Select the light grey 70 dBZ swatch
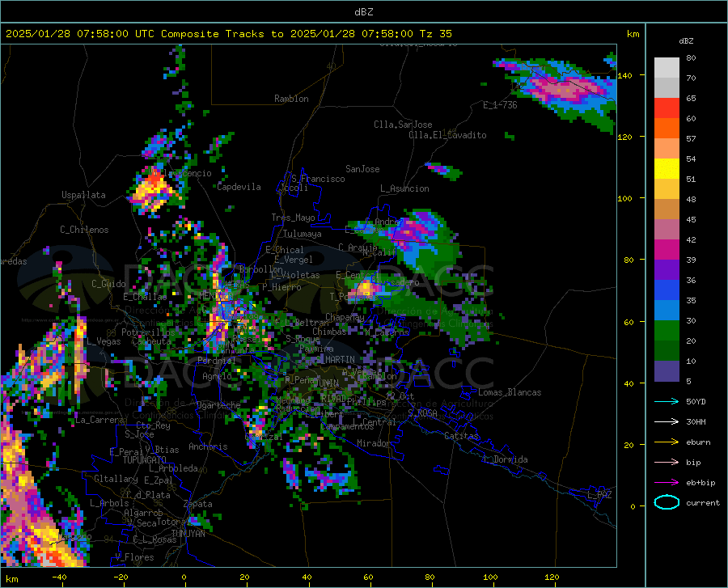The image size is (728, 588). (667, 68)
